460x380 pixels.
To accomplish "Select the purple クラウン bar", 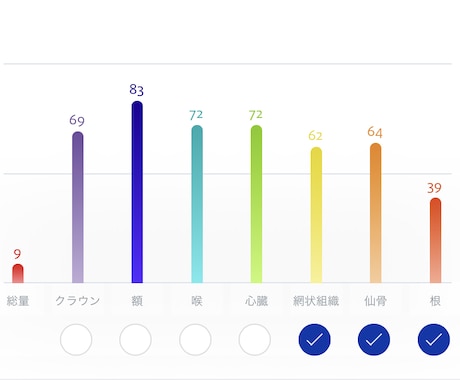I will coord(78,207).
